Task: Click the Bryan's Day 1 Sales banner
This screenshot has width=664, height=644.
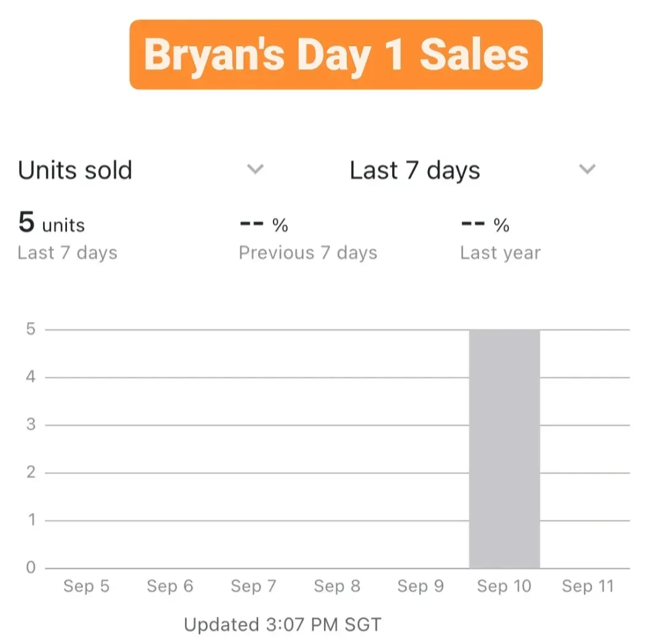Action: [335, 55]
